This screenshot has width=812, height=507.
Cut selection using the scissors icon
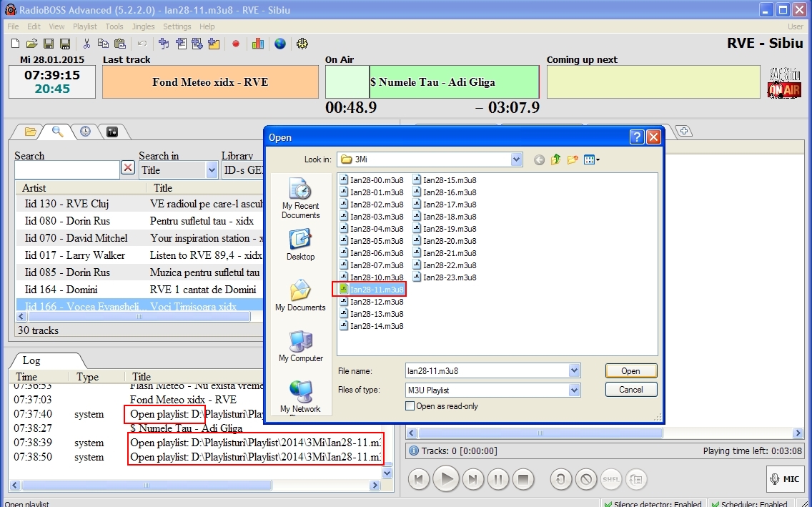[86, 44]
